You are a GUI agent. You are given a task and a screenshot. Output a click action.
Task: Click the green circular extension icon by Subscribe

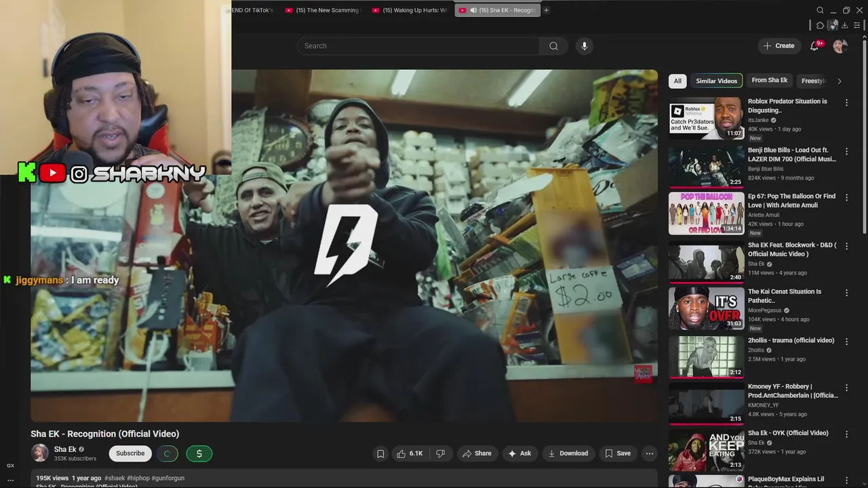[167, 453]
